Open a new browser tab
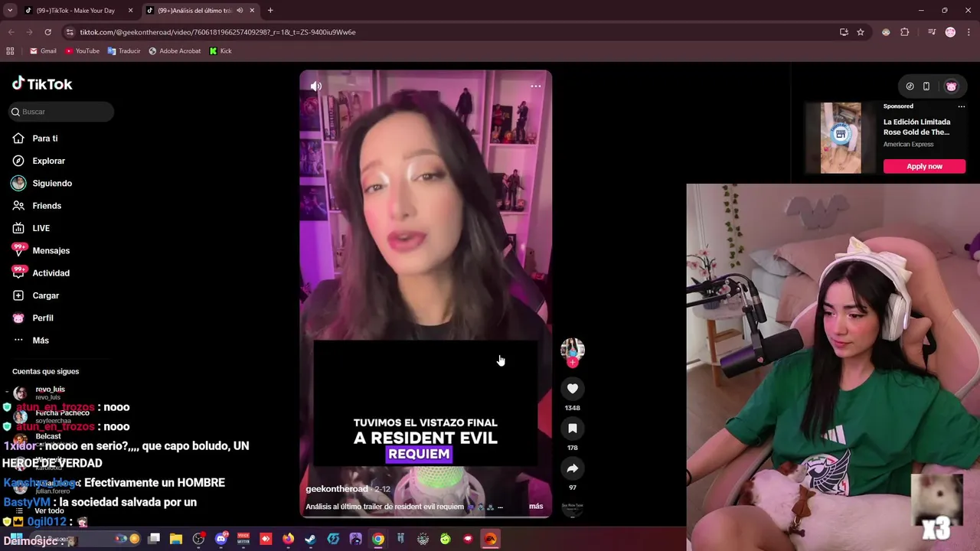This screenshot has width=980, height=551. coord(270,11)
